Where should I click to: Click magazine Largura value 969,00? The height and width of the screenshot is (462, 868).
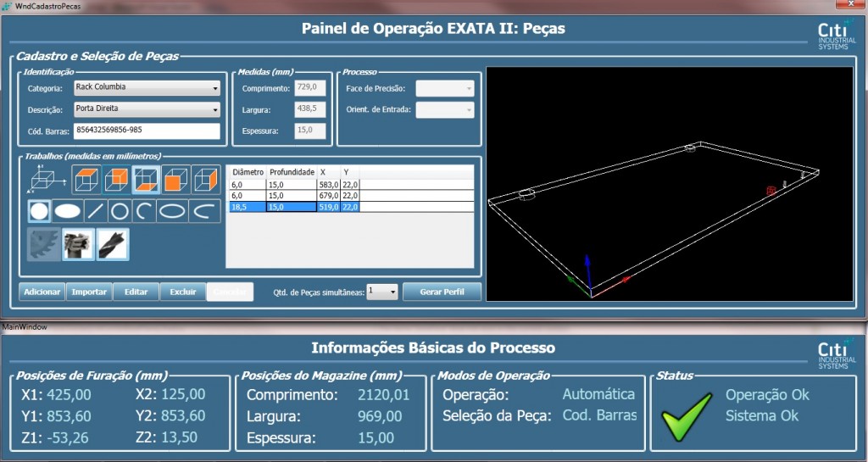click(380, 416)
